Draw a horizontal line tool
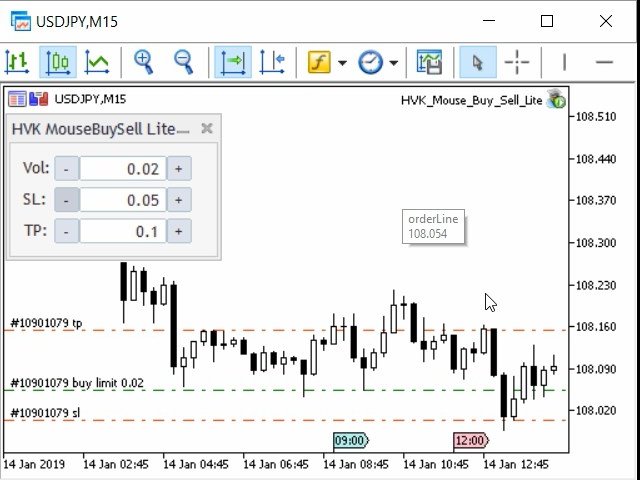This screenshot has width=640, height=480. (x=604, y=62)
